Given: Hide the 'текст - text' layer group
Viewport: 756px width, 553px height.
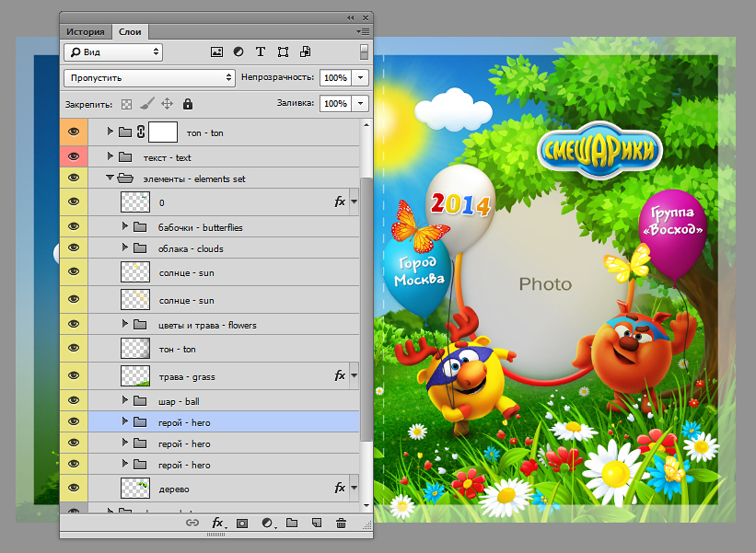Looking at the screenshot, I should tap(74, 157).
